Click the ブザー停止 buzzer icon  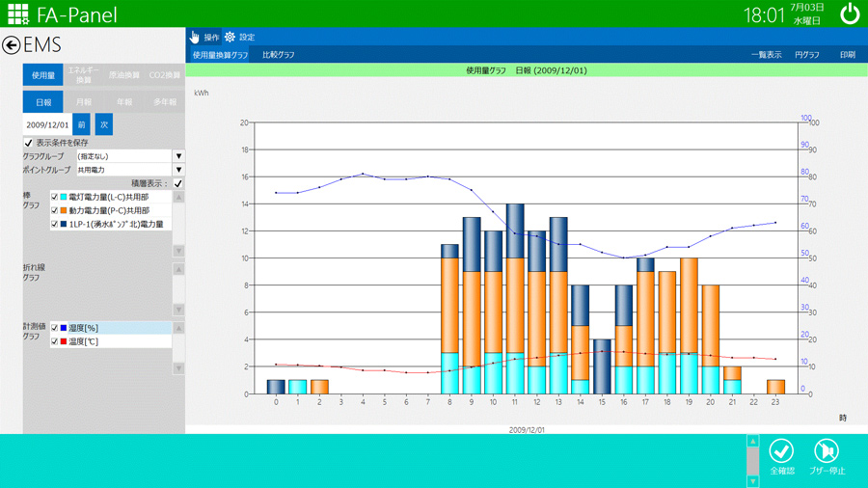coord(827,451)
